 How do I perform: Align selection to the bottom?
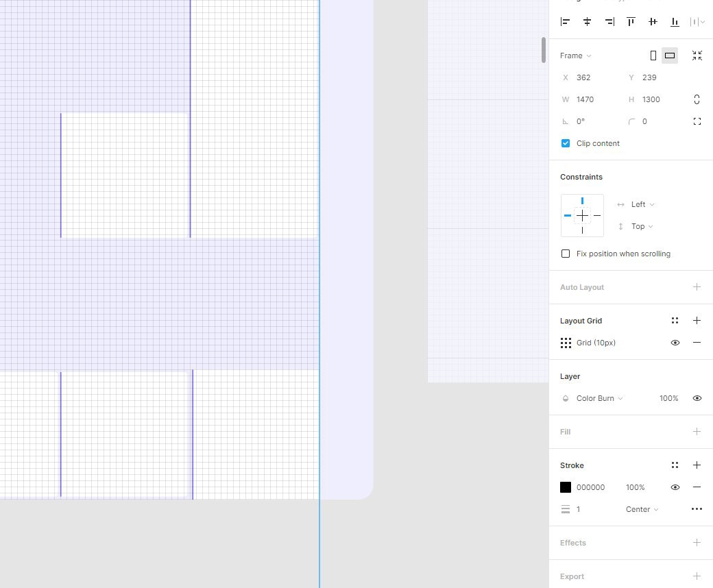tap(675, 21)
